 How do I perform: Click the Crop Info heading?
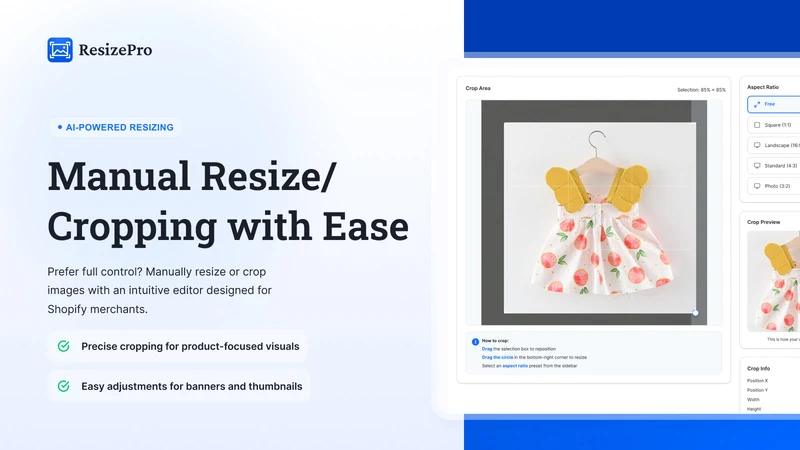pos(759,368)
